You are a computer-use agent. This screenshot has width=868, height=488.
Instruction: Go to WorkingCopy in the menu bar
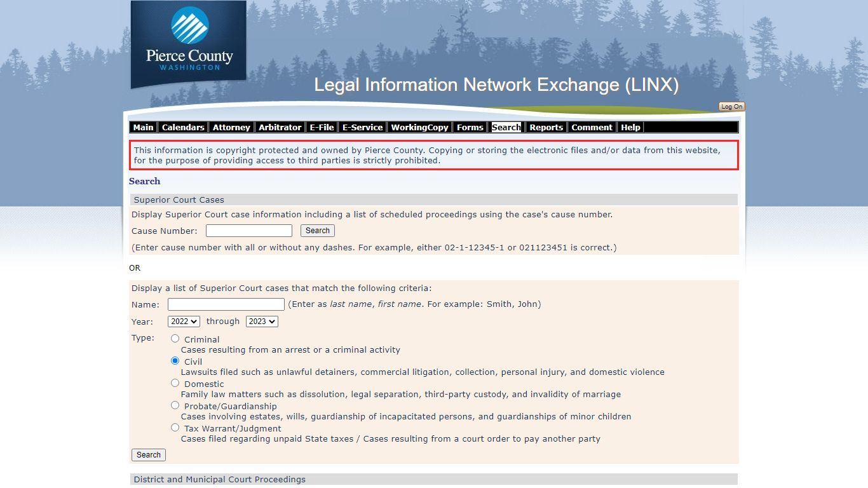pyautogui.click(x=419, y=127)
